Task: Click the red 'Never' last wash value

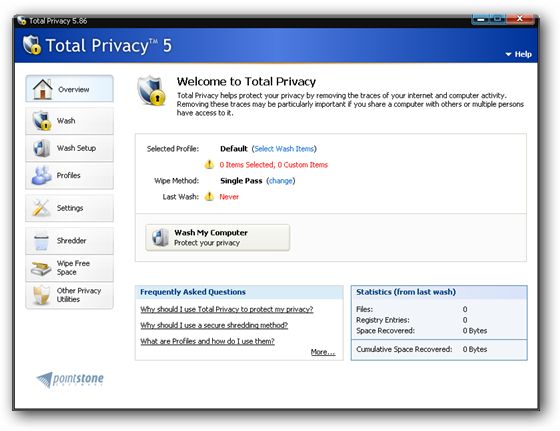Action: point(229,197)
